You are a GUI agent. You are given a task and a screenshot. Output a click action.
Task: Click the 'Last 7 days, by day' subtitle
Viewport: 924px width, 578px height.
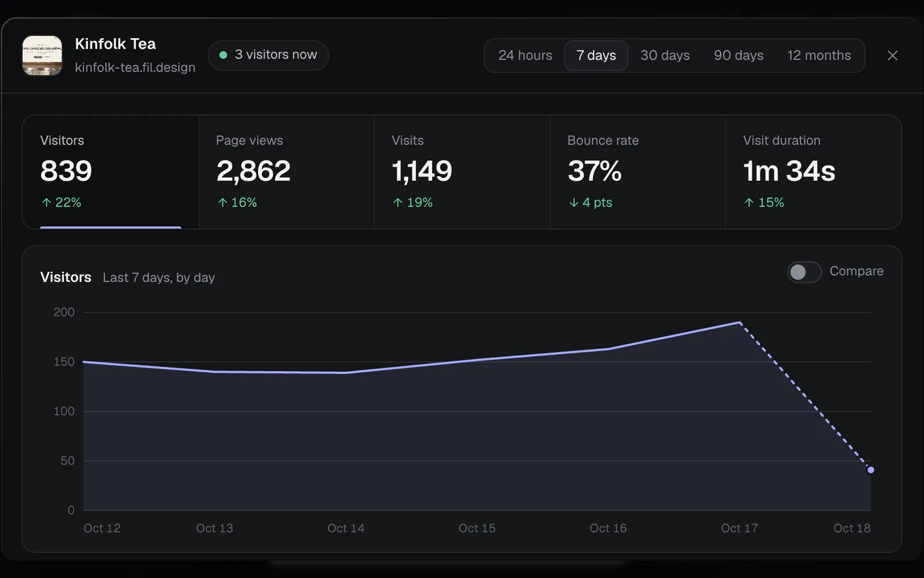coord(159,278)
